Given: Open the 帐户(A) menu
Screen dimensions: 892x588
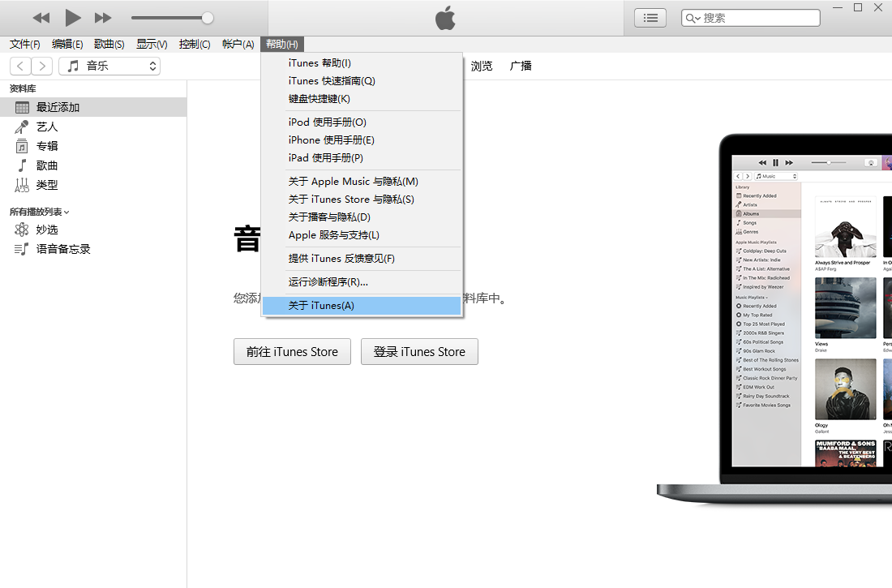Looking at the screenshot, I should 238,44.
